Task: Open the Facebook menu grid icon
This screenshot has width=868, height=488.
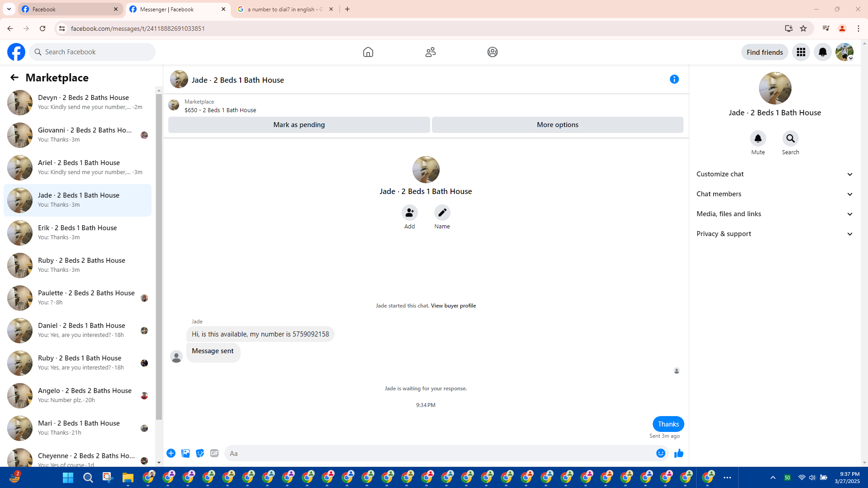Action: pyautogui.click(x=801, y=52)
